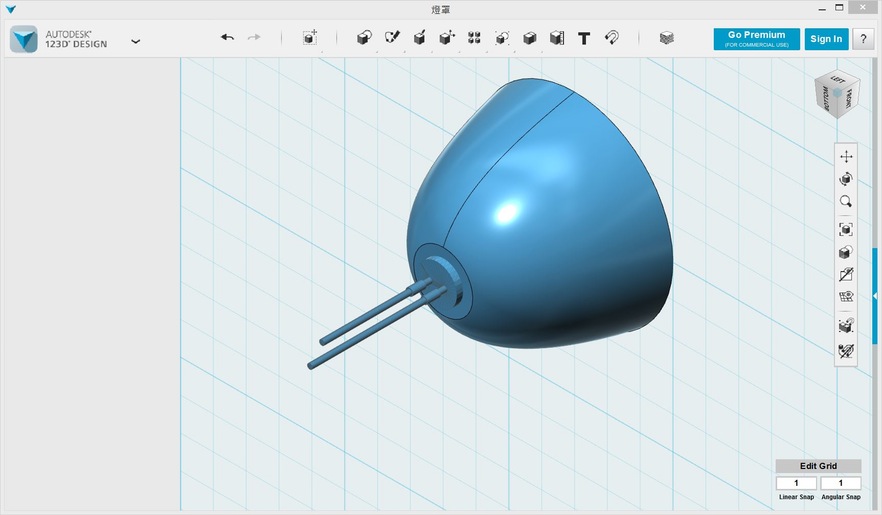Toggle sketch visibility icon
The height and width of the screenshot is (515, 882).
coord(845,274)
